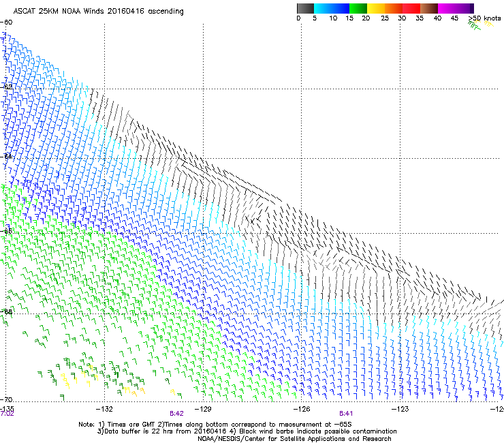This screenshot has height=443, width=504.
Task: Select the gray 0-5 knots color bar segment
Action: click(306, 8)
